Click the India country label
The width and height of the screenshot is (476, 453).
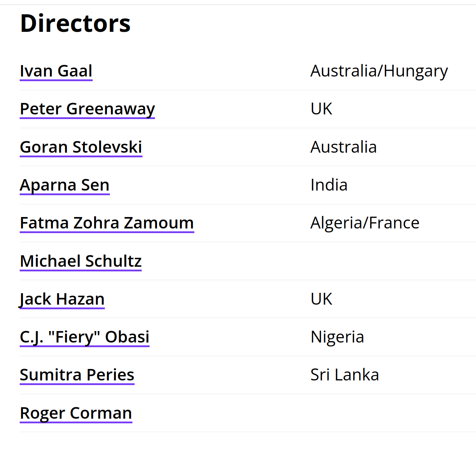click(x=329, y=185)
